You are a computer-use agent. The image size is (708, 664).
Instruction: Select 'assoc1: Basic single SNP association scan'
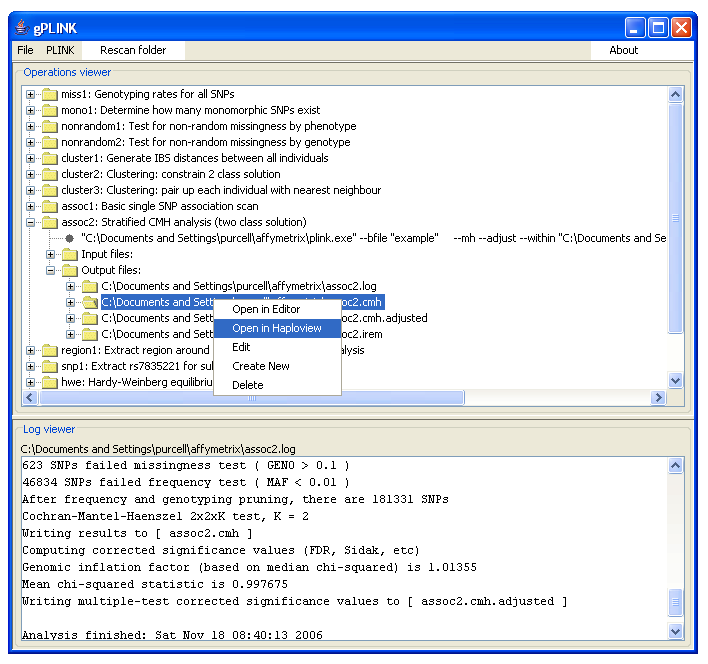160,206
